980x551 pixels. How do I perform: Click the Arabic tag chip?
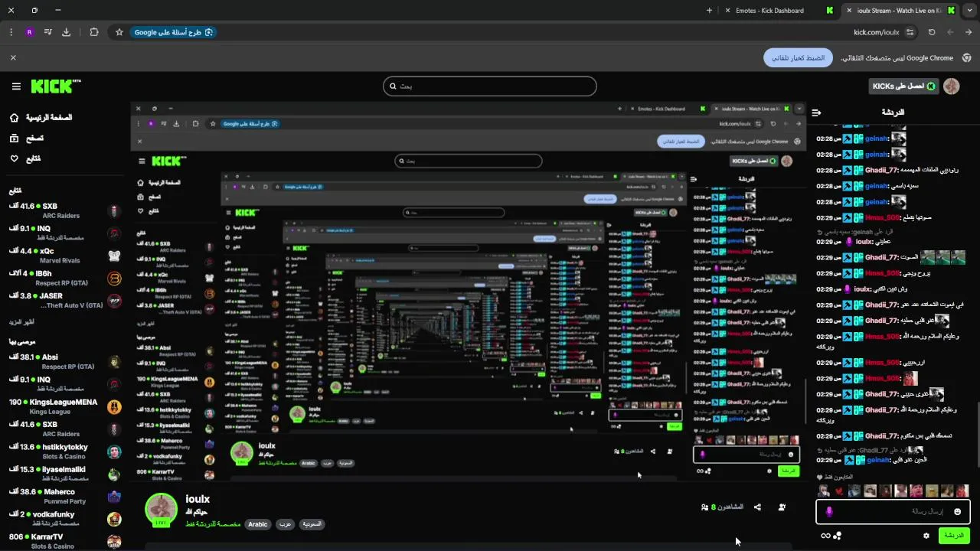[258, 524]
